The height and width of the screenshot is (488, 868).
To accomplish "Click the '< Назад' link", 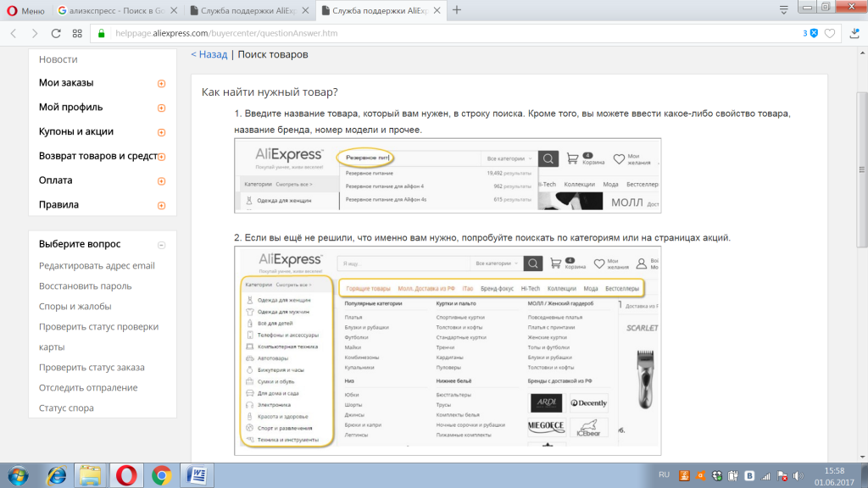I will (209, 54).
